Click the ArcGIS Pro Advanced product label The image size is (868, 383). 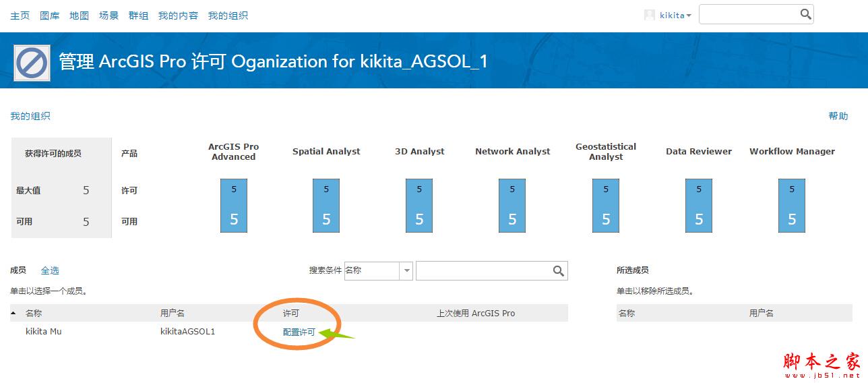pyautogui.click(x=234, y=152)
